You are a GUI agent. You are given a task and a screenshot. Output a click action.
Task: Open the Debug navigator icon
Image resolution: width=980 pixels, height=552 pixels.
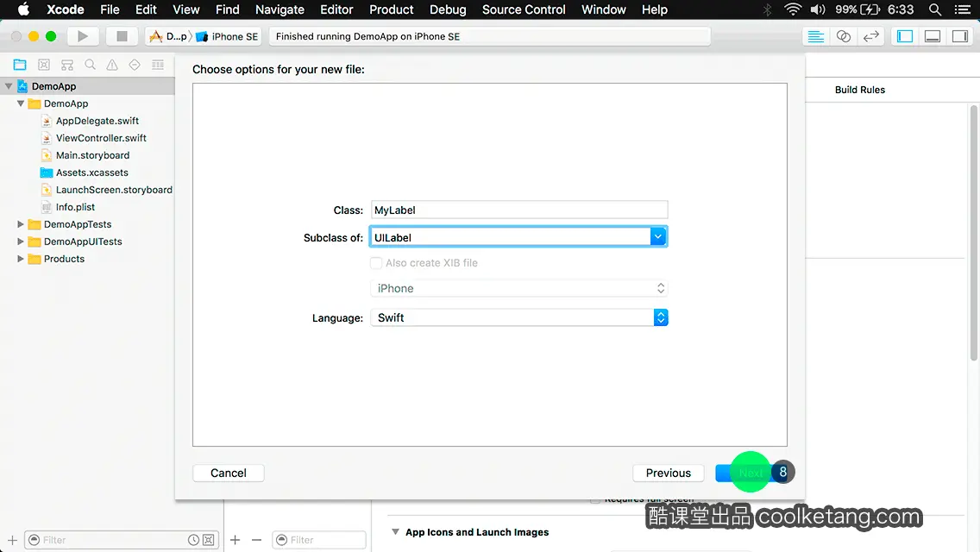[158, 65]
